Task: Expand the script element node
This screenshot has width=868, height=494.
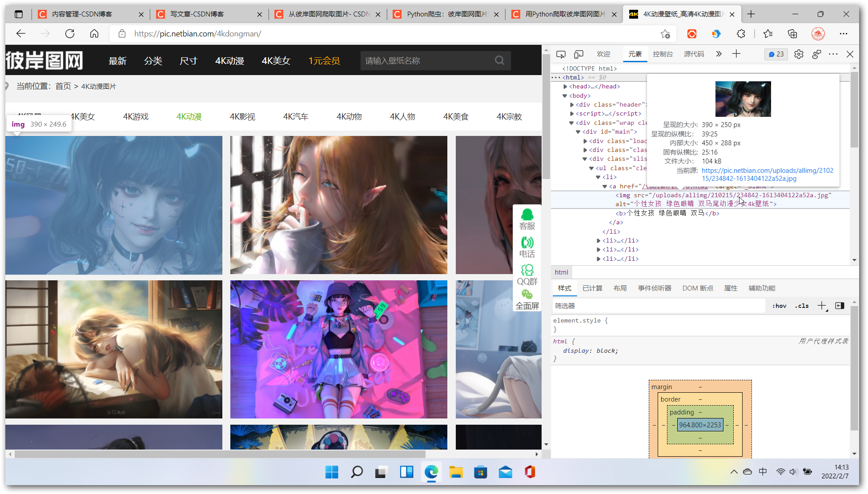Action: point(572,114)
